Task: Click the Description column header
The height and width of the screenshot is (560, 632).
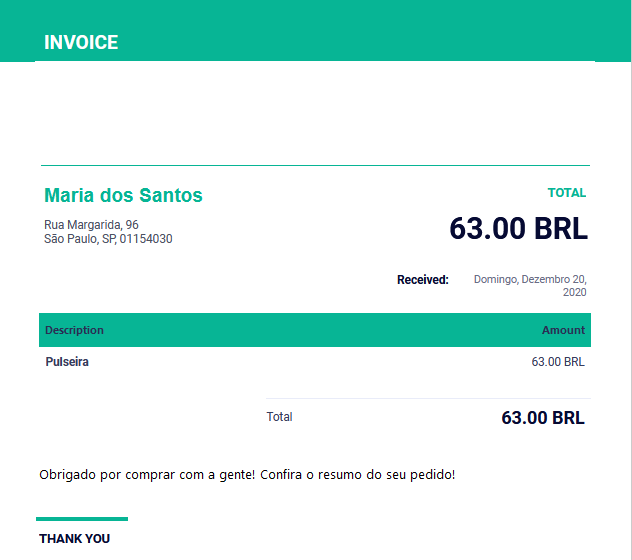Action: click(x=74, y=330)
